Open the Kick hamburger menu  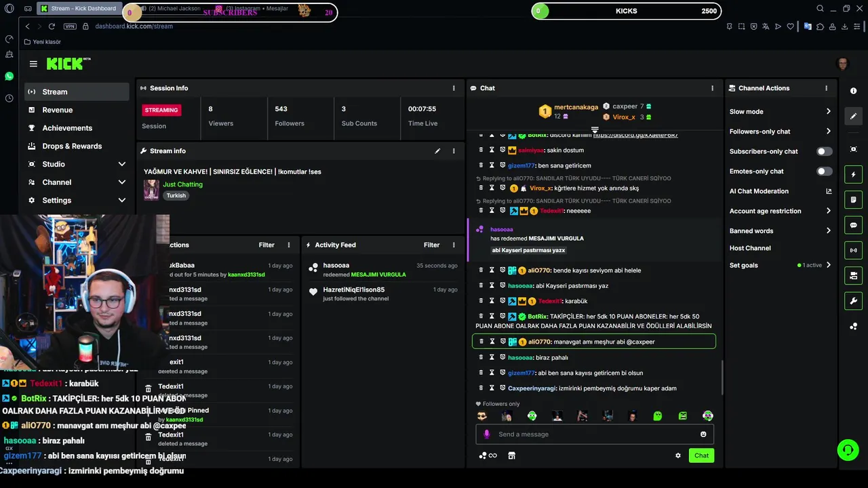coord(33,64)
